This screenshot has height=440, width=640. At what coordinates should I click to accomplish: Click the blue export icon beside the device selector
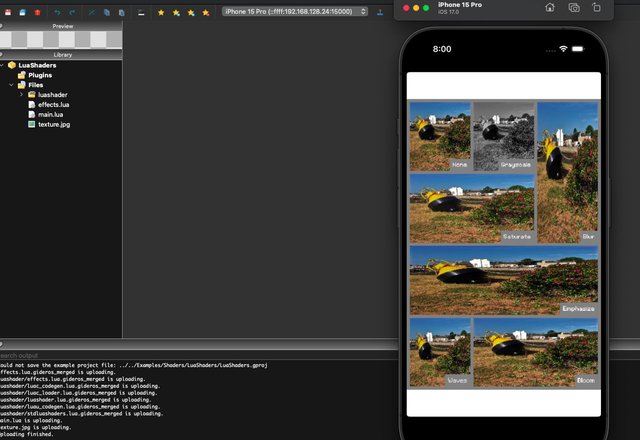coord(380,12)
